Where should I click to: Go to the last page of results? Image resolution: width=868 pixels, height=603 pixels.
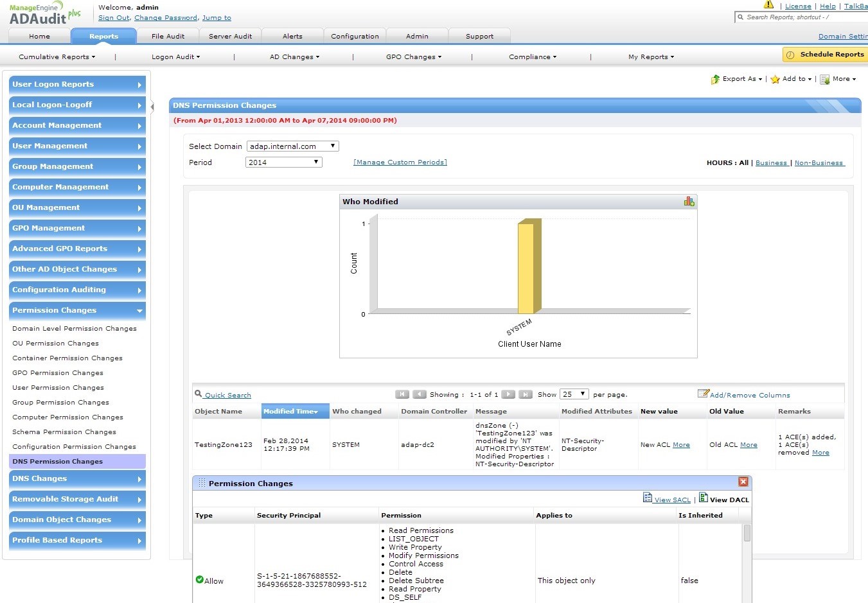click(525, 394)
